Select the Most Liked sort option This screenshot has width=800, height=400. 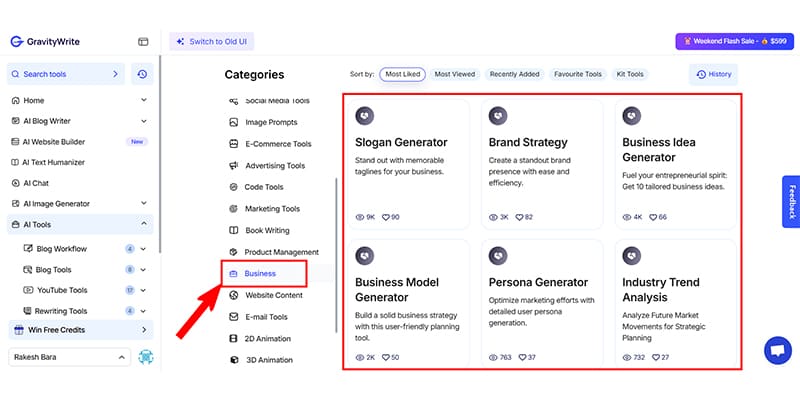[x=403, y=74]
